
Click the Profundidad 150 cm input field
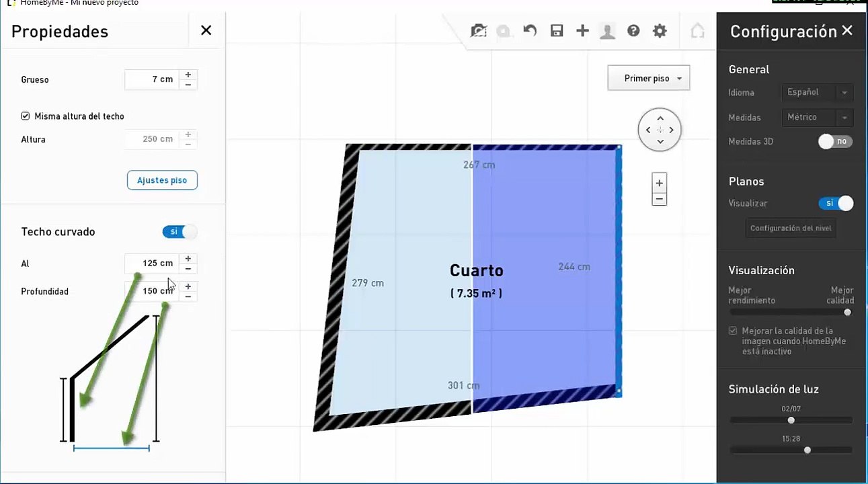coord(152,291)
